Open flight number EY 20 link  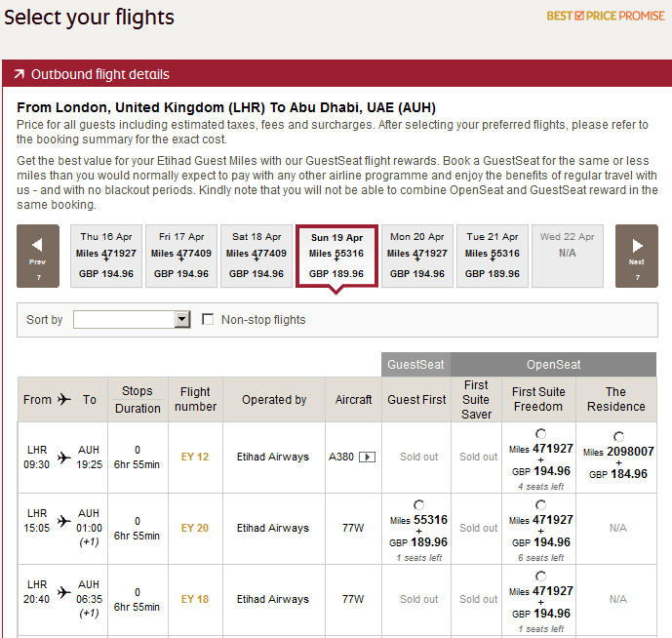coord(195,528)
